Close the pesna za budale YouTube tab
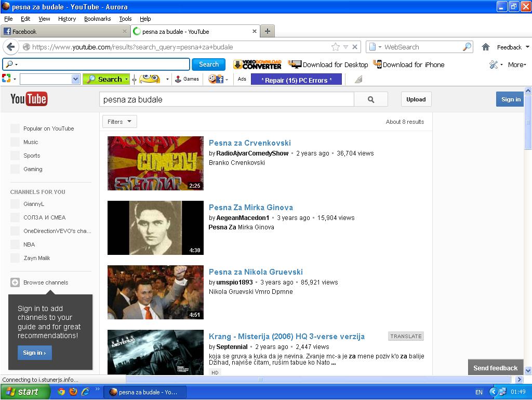 (255, 31)
